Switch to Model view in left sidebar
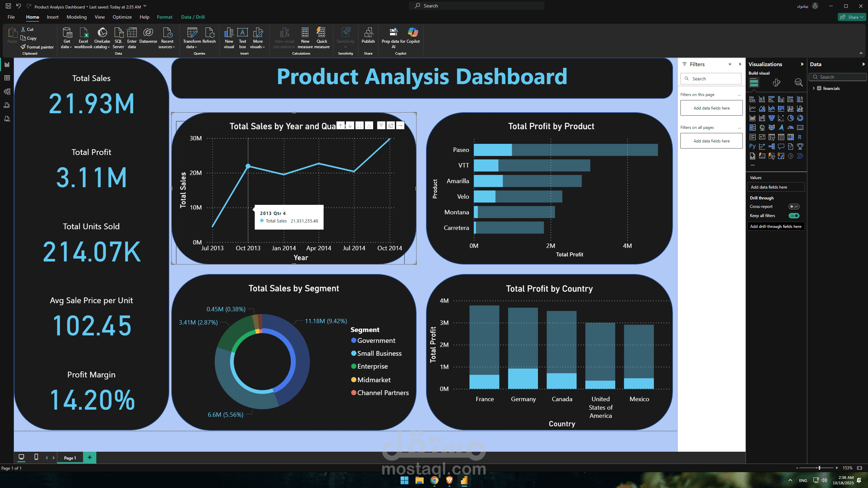Viewport: 868px width, 488px height. [7, 92]
